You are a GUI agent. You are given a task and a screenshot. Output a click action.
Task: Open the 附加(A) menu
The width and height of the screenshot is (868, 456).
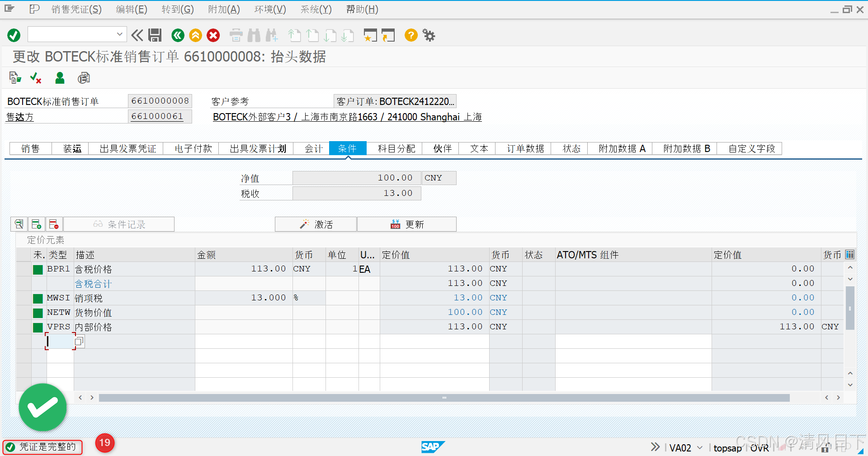224,9
